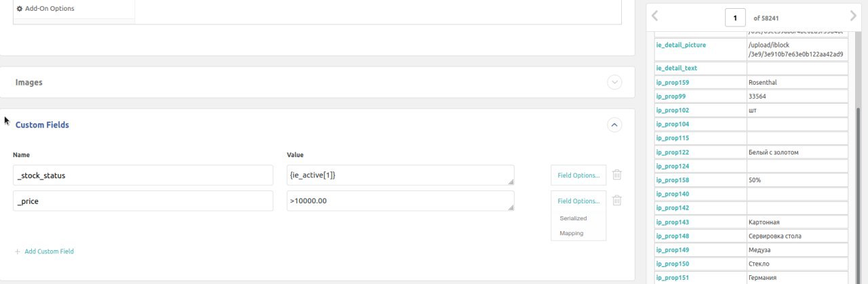
Task: Open Field Options for _stock_status
Action: [x=578, y=176]
